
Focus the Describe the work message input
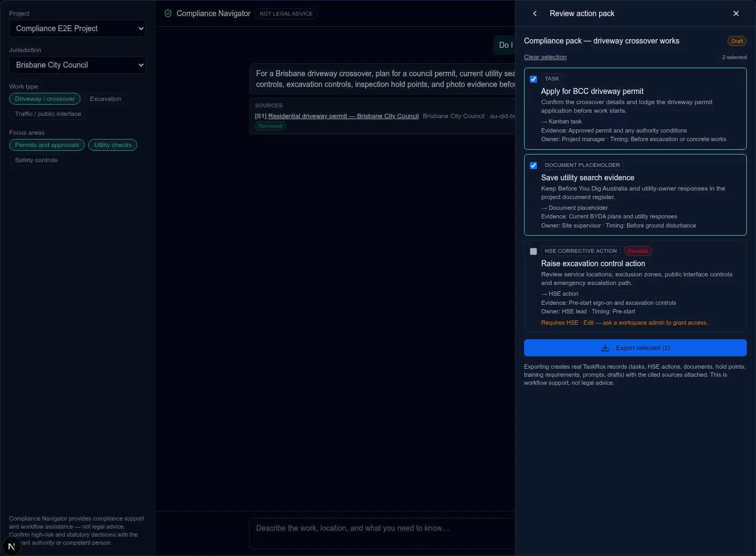[382, 533]
